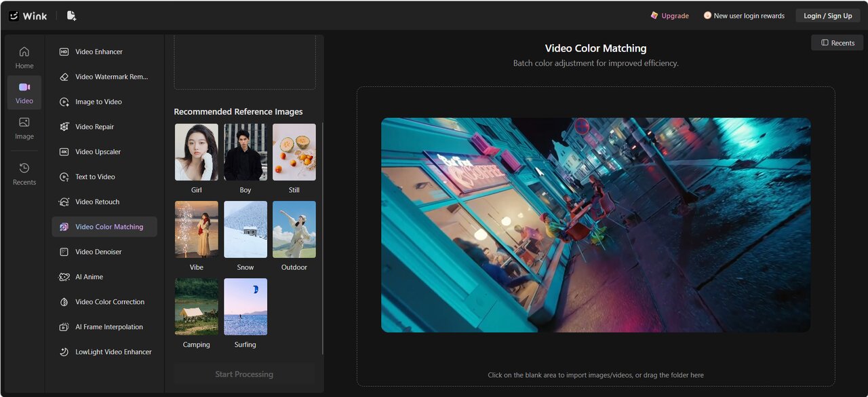Viewport: 868px width, 397px height.
Task: Pick the Vibe reference image
Action: point(197,229)
